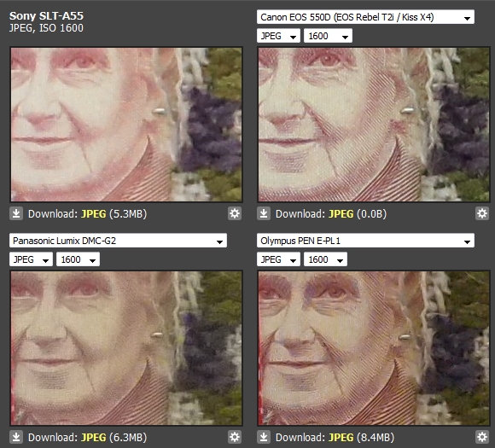Open gear settings below the Olympus E-PL1 image

pyautogui.click(x=482, y=437)
